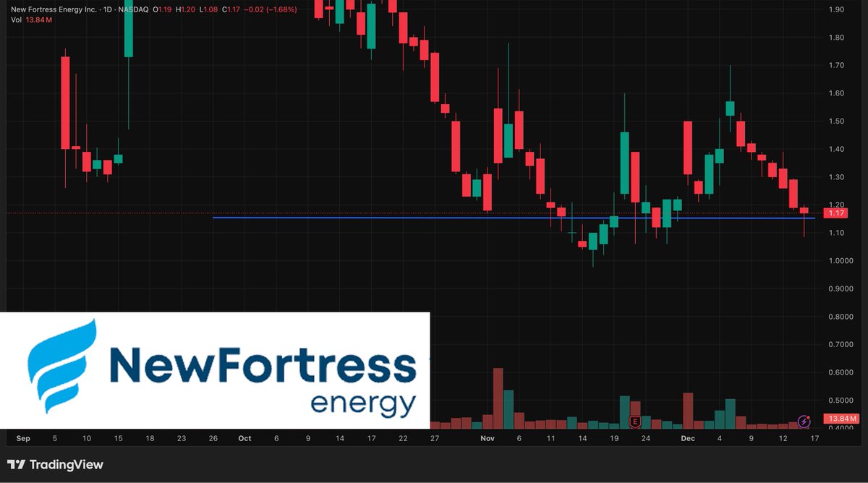Open the purple lightning bolt news flash icon
Viewport: 868px width, 483px height.
coord(804,421)
